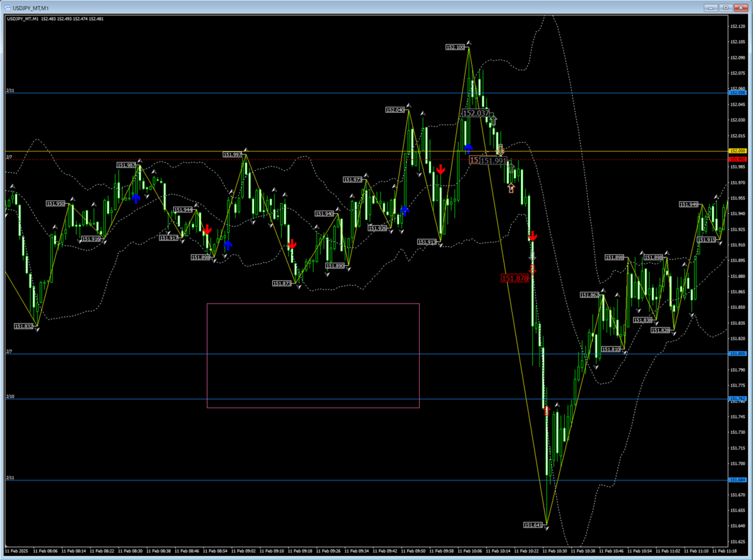Viewport: 753px width, 560px height.
Task: Select the 151.862 swing high label
Action: click(x=590, y=295)
